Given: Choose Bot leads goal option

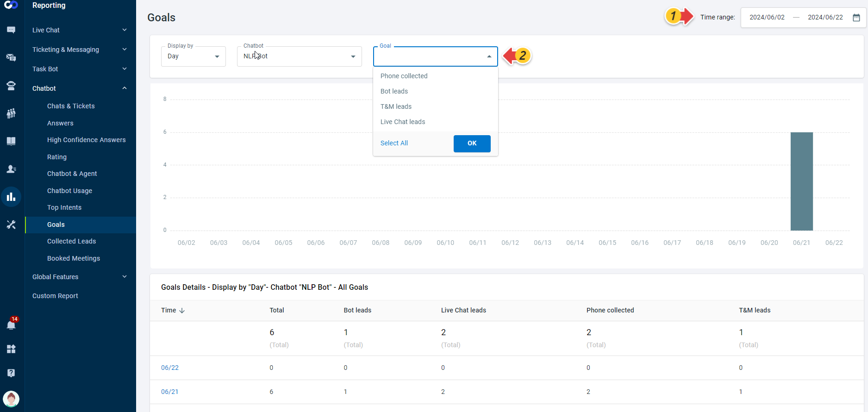Looking at the screenshot, I should pos(436,91).
